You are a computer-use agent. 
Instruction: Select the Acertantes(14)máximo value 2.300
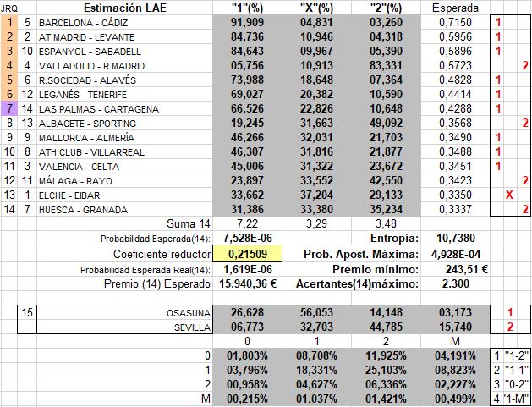[455, 283]
